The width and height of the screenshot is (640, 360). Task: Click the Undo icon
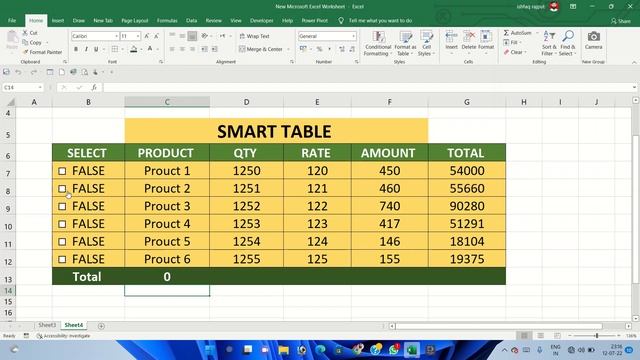click(x=18, y=72)
